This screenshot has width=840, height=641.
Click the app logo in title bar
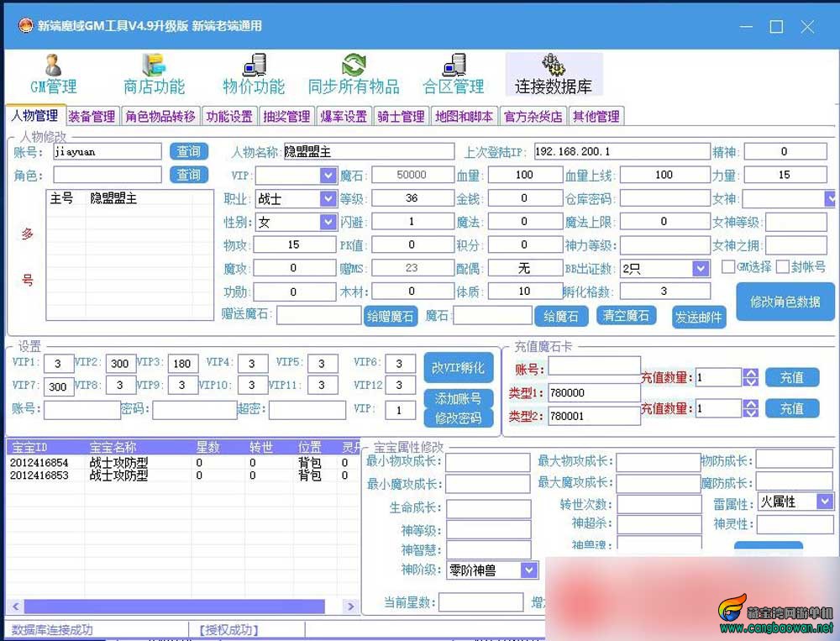(x=25, y=26)
